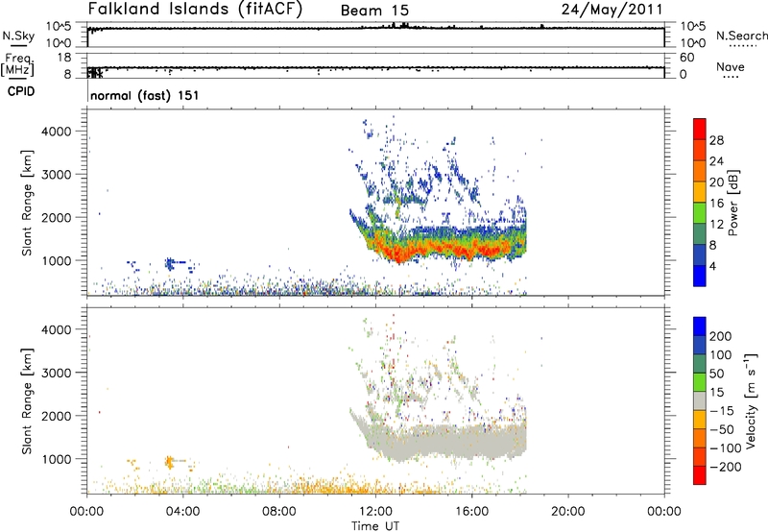Click the '16:00' time axis tick label
The width and height of the screenshot is (768, 532).
coord(471,512)
